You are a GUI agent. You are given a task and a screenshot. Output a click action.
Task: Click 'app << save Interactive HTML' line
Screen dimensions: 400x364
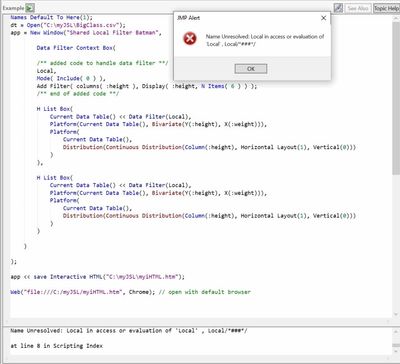coord(98,277)
